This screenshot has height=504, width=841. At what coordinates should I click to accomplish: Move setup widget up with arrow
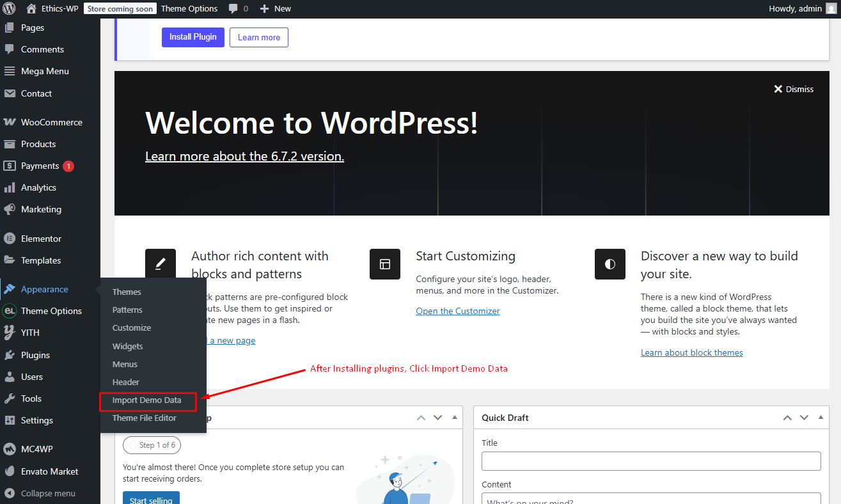(x=421, y=418)
